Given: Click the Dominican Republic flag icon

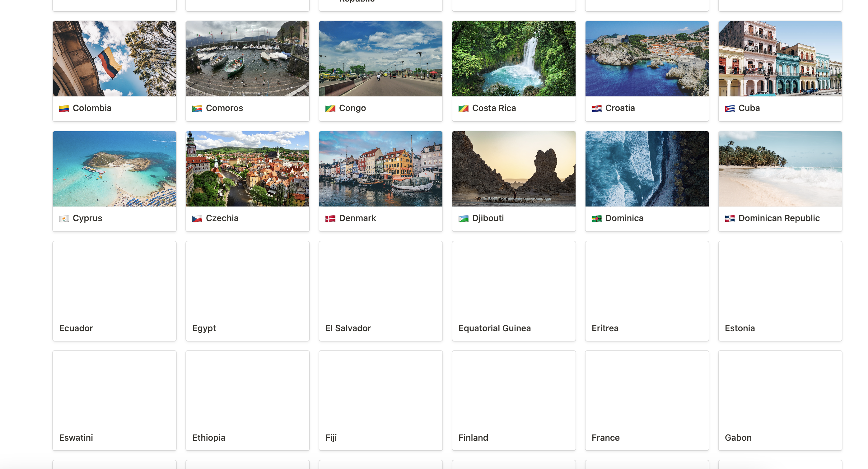Looking at the screenshot, I should (x=730, y=219).
